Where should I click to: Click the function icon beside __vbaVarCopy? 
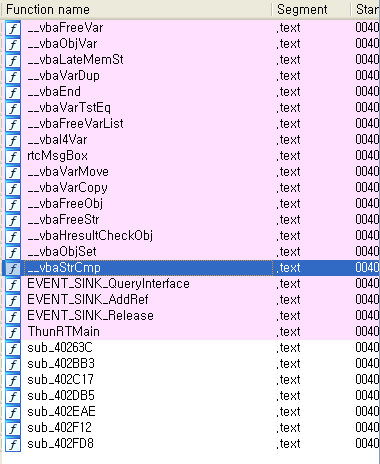coord(13,188)
